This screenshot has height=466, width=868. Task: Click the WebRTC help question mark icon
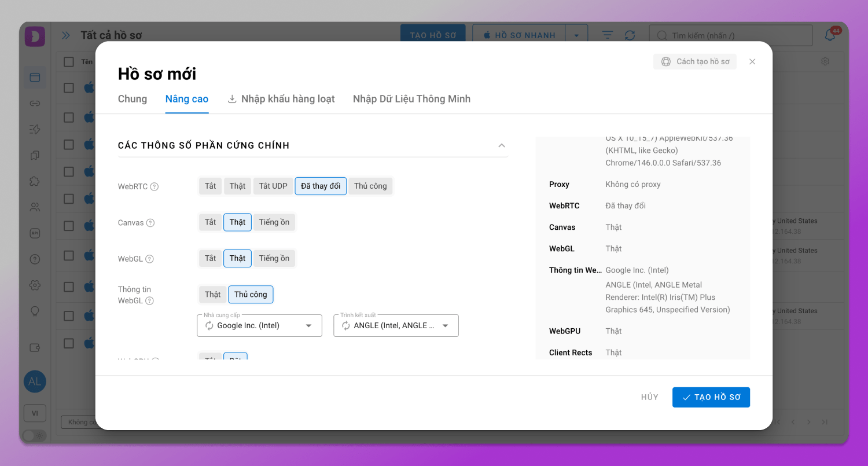(x=154, y=186)
